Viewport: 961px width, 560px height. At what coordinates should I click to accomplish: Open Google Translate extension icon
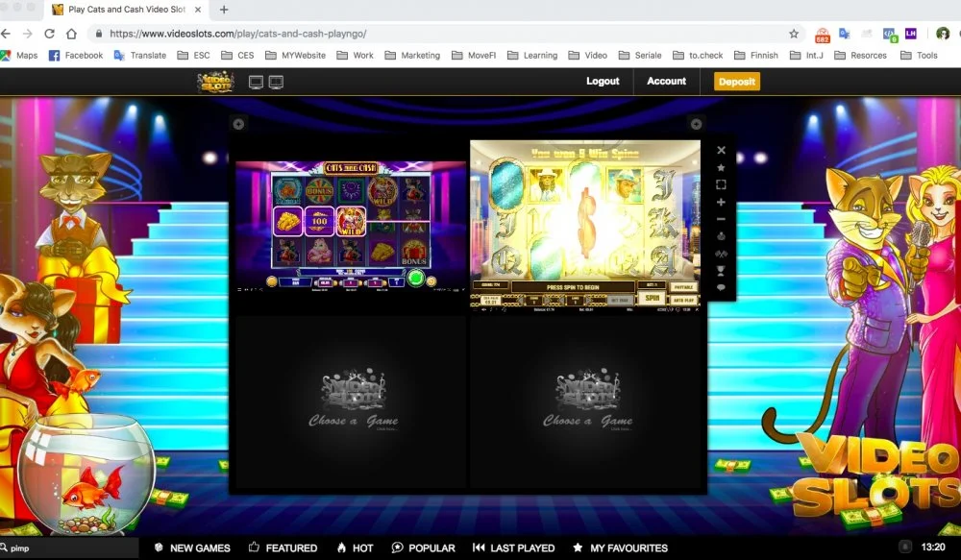point(845,34)
